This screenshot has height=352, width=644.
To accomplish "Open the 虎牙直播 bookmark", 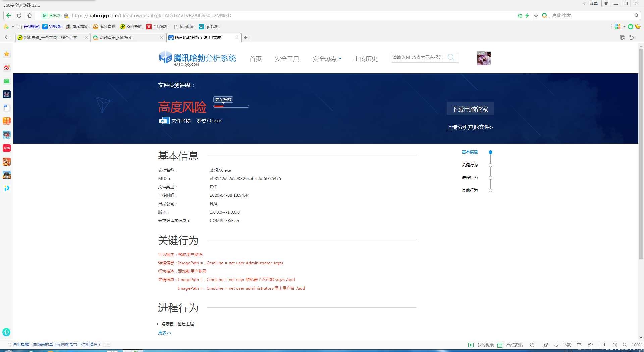I will coord(104,27).
